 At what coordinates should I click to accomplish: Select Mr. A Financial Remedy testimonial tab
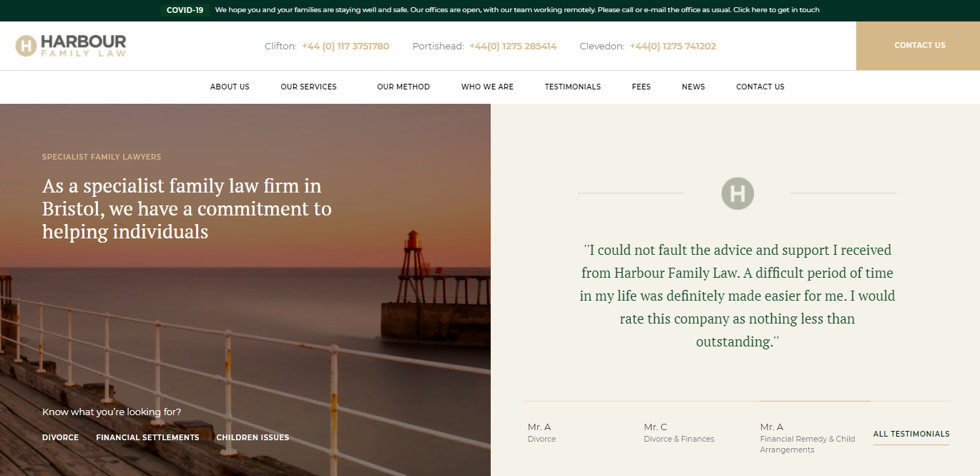[808, 438]
